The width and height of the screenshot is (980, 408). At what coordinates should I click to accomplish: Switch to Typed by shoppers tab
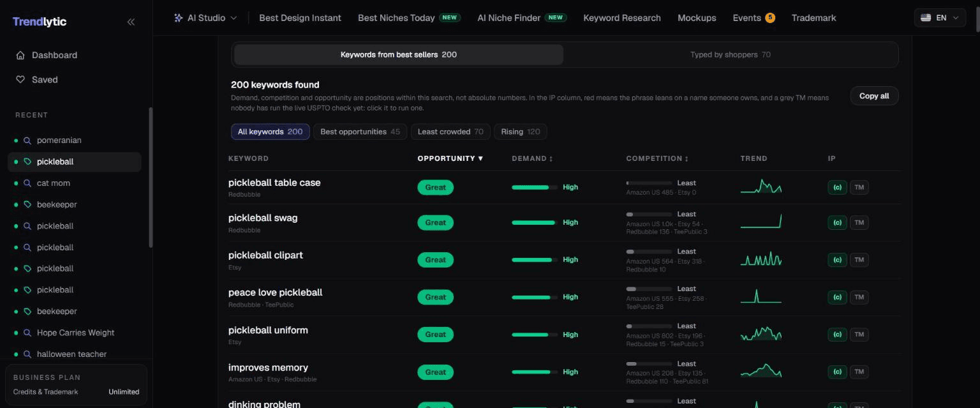click(731, 55)
